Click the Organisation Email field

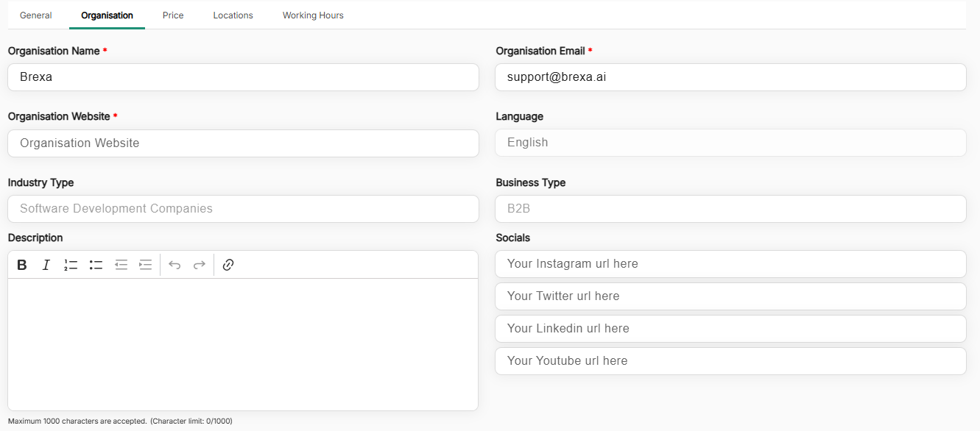730,77
